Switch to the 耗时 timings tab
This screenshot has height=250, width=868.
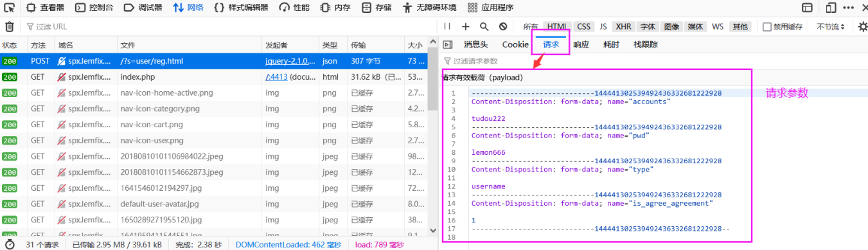(x=611, y=44)
